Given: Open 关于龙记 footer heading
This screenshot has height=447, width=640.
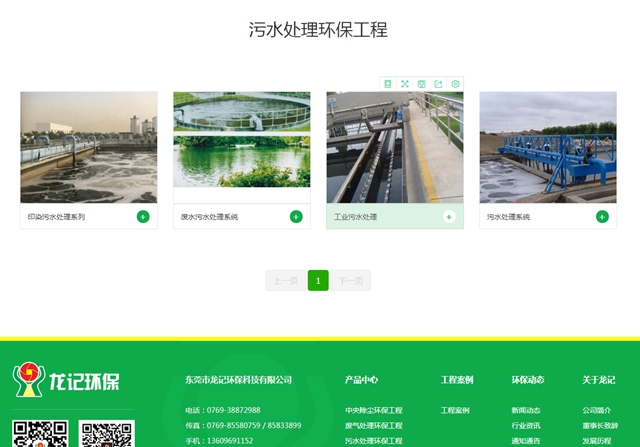Looking at the screenshot, I should (599, 380).
